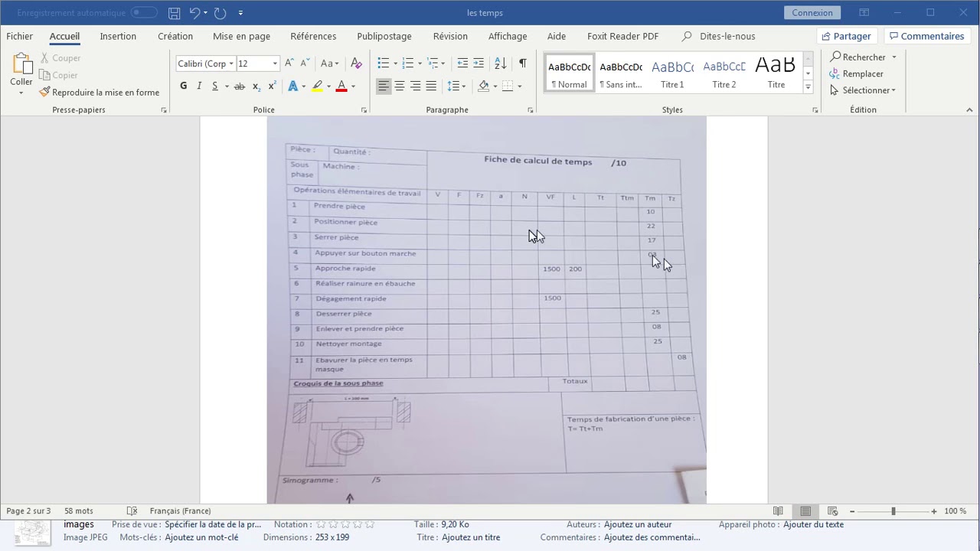
Task: Click the Redo arrow icon
Action: (220, 13)
